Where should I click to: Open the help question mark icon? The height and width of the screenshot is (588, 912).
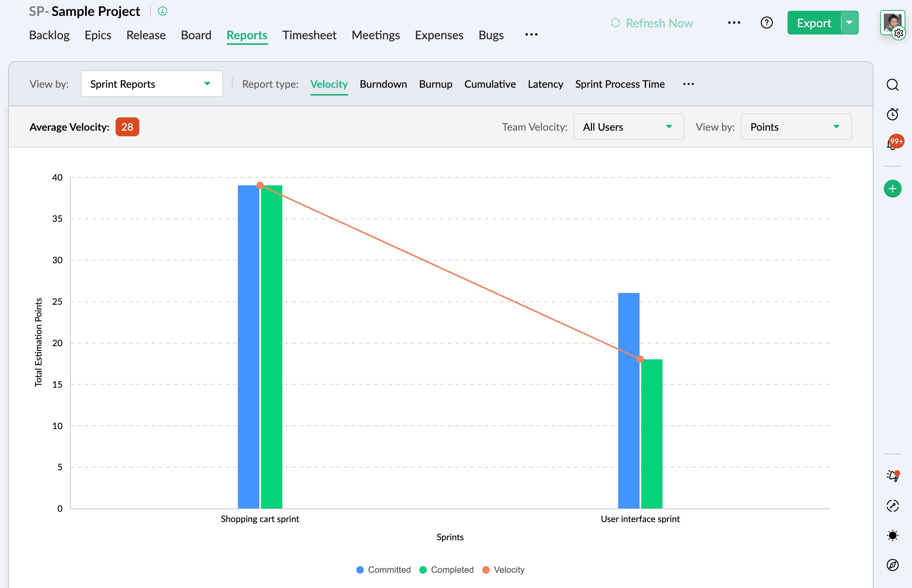[x=766, y=23]
